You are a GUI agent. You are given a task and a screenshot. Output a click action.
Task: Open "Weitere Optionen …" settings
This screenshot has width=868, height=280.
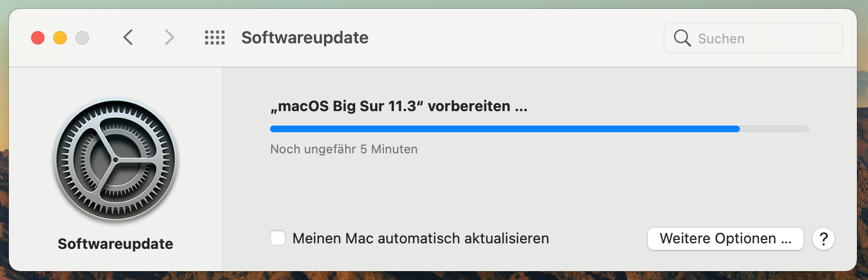pos(725,239)
